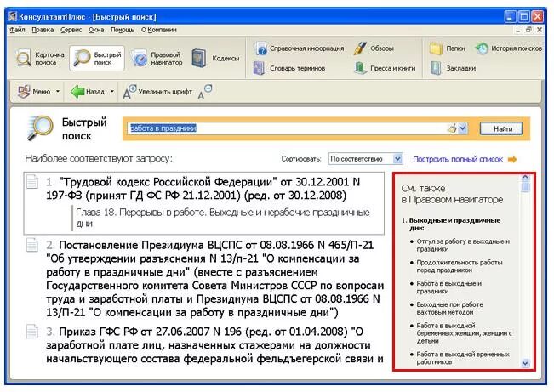The height and width of the screenshot is (392, 554).
Task: Open История поисков
Action: pyautogui.click(x=508, y=48)
